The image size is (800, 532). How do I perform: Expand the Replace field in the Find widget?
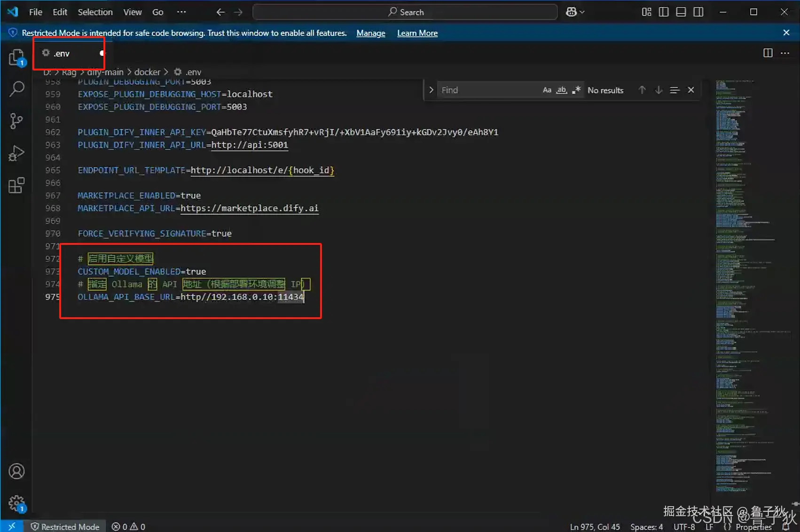click(x=431, y=90)
